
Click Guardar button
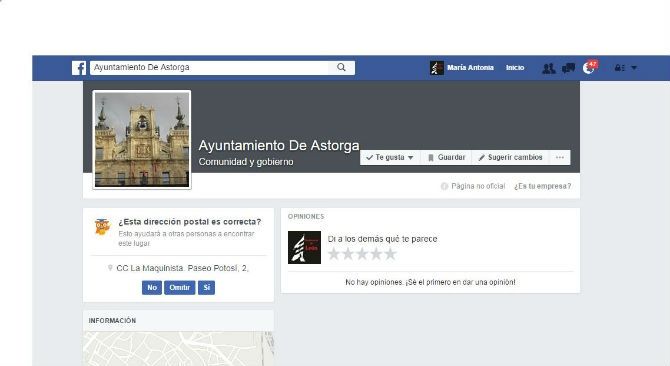pyautogui.click(x=446, y=157)
